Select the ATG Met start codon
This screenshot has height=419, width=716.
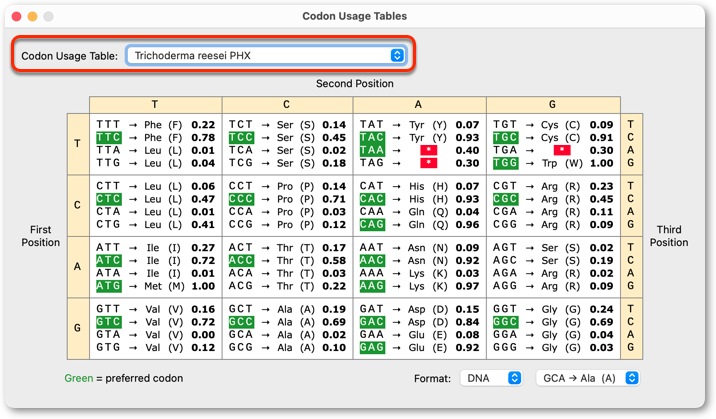tap(109, 286)
